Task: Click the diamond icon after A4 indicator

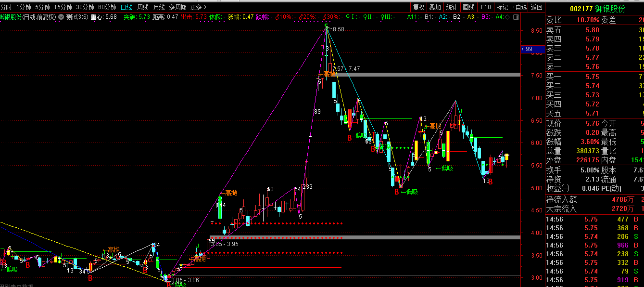Action: tap(508, 17)
